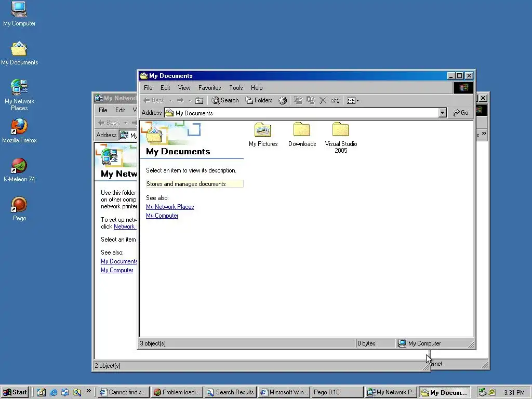Switch to Pego 0.10 taskbar button

(337, 392)
